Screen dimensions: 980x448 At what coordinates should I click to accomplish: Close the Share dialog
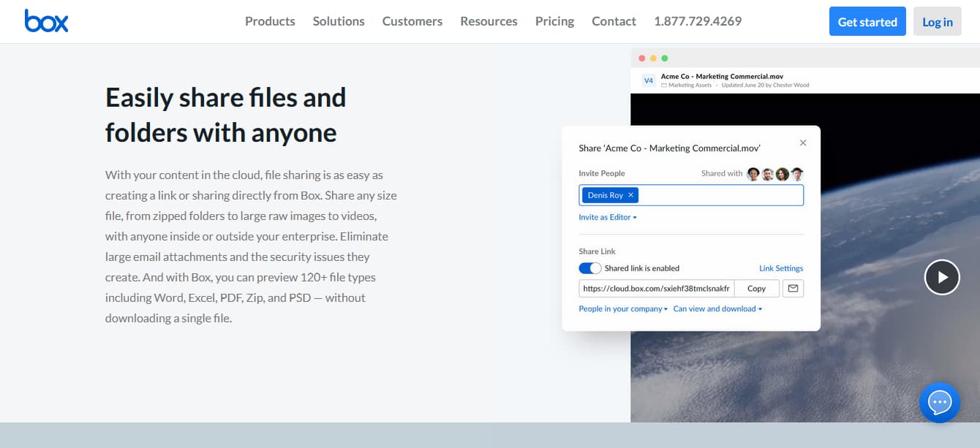pyautogui.click(x=802, y=143)
